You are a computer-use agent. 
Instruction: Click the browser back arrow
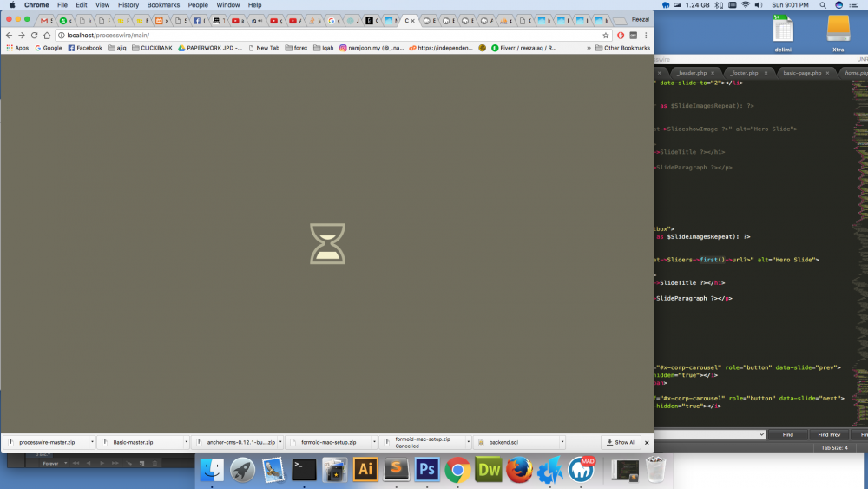pyautogui.click(x=9, y=35)
